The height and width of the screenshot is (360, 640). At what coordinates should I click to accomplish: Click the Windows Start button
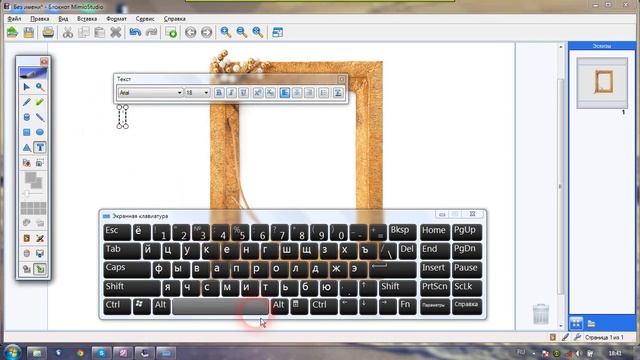point(12,353)
